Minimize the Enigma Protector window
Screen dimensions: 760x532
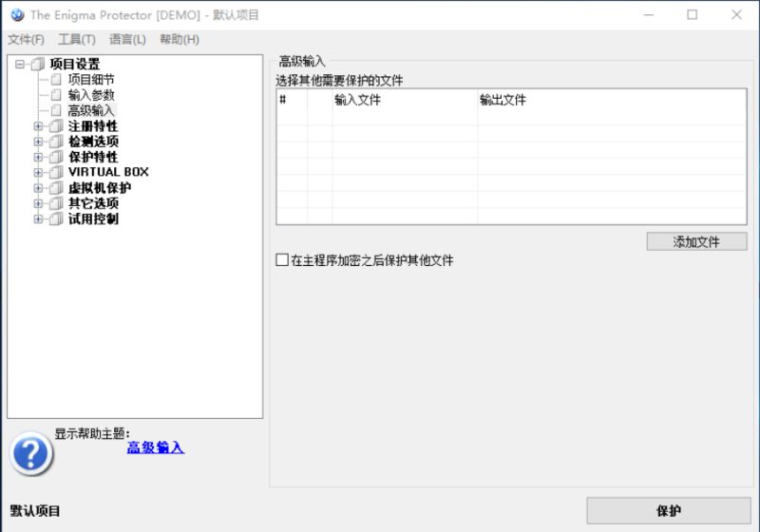click(649, 15)
